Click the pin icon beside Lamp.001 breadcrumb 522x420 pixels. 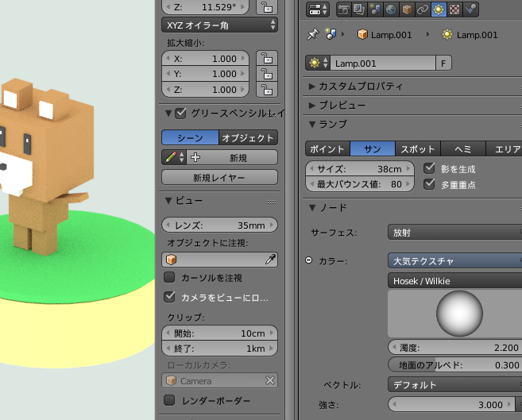(x=312, y=35)
